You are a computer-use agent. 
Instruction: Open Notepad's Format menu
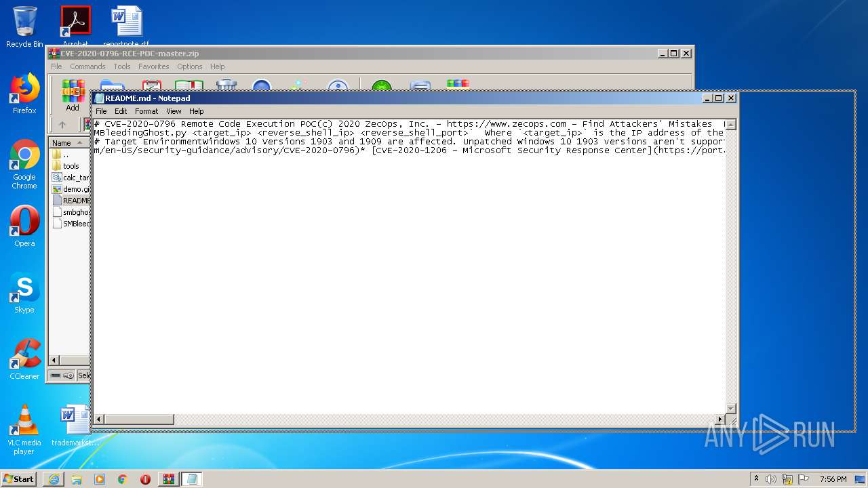(146, 111)
